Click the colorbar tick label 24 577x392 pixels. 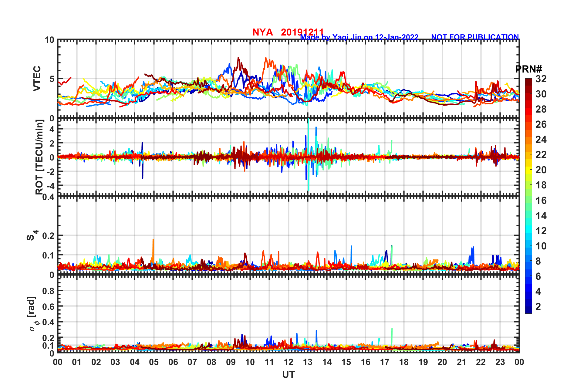[x=541, y=140]
